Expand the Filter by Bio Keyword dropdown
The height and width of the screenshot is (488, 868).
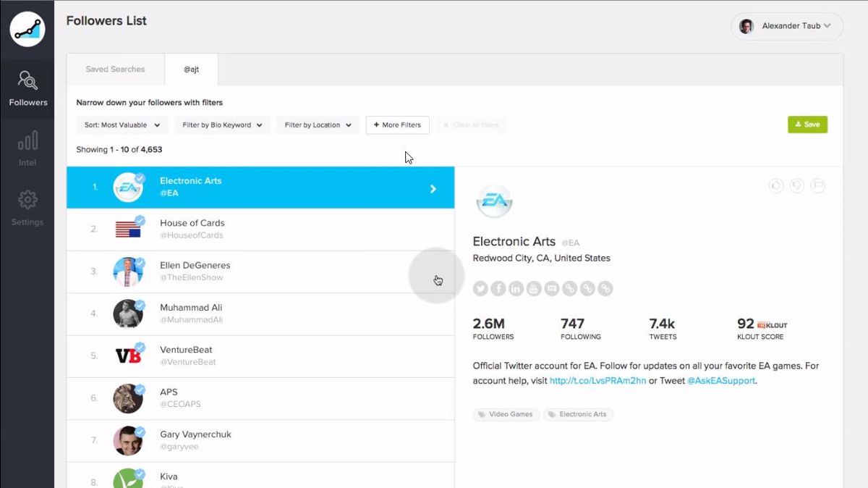coord(223,125)
